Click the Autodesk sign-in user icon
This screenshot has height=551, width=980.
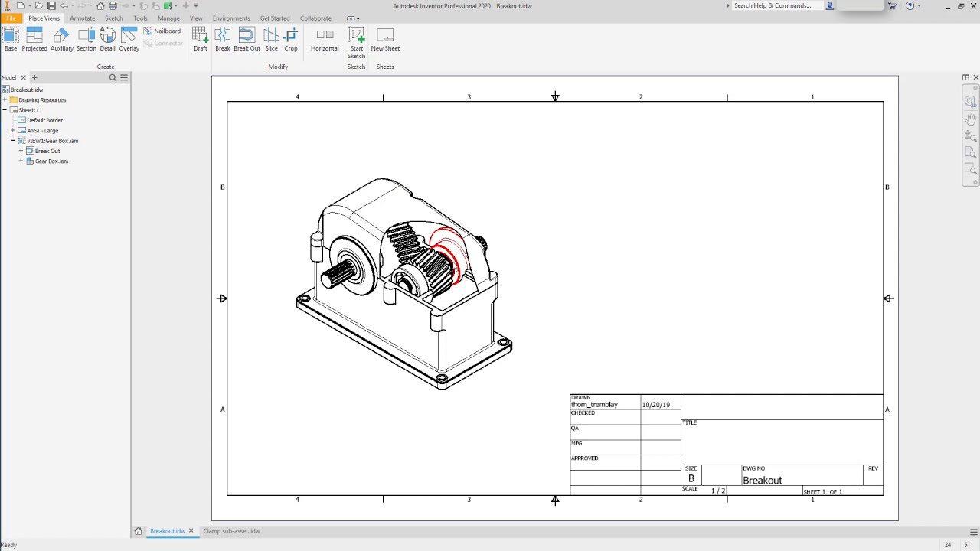point(829,5)
